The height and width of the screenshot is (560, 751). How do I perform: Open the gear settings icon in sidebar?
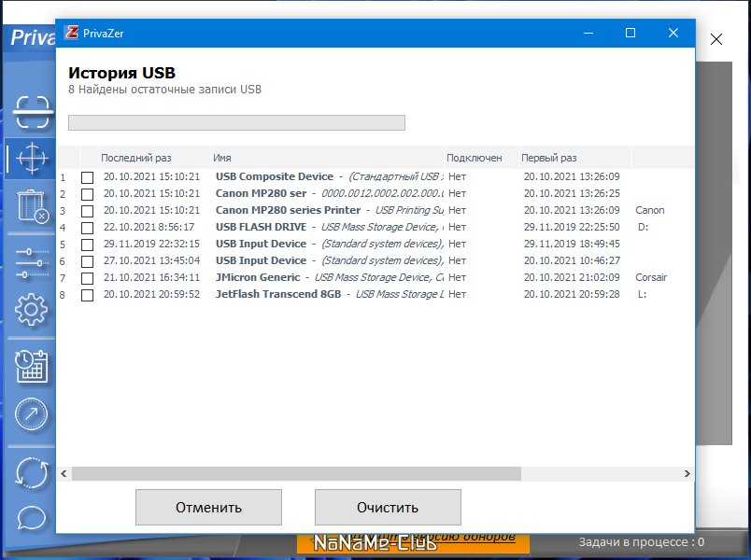[x=32, y=310]
